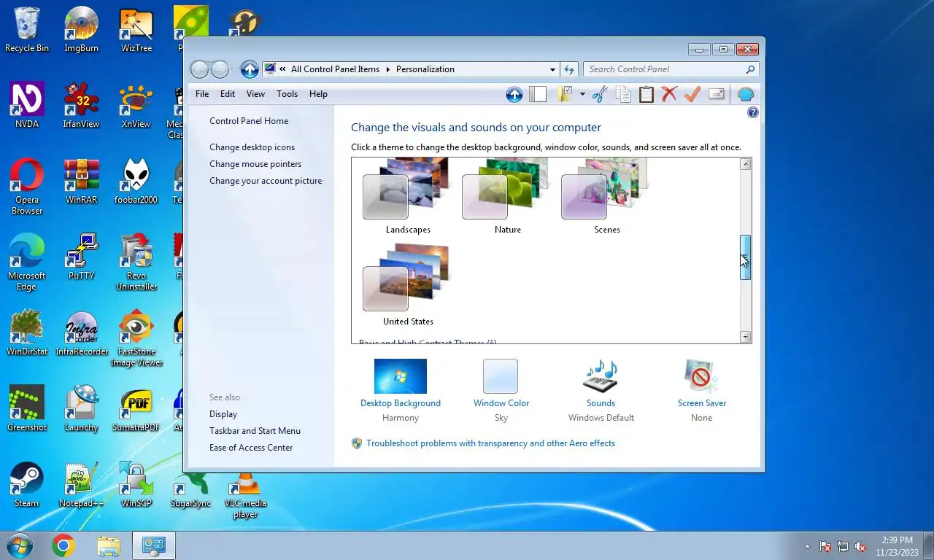Viewport: 934px width, 560px height.
Task: Open Greenshot desktop shortcut
Action: pyautogui.click(x=27, y=409)
